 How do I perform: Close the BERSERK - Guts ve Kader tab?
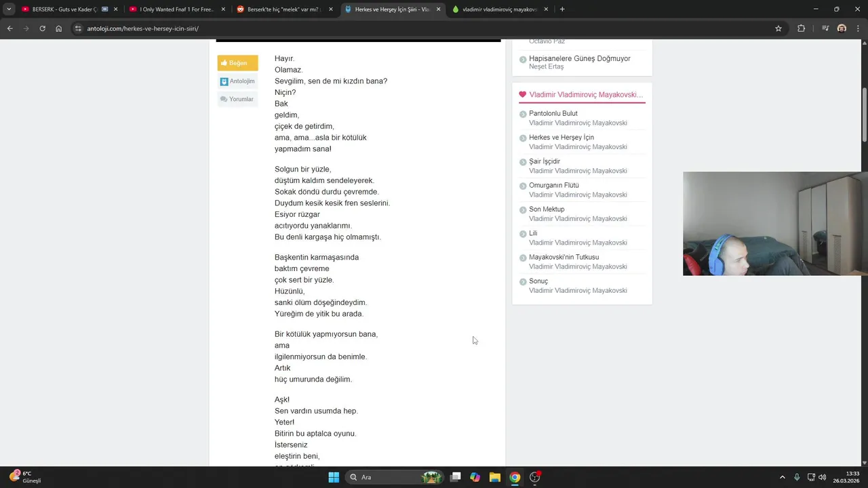tap(115, 9)
